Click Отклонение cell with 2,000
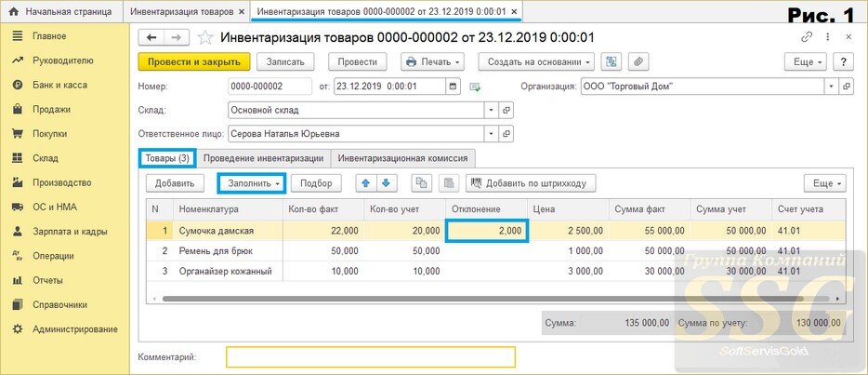Viewport: 868px width, 375px height. click(487, 231)
